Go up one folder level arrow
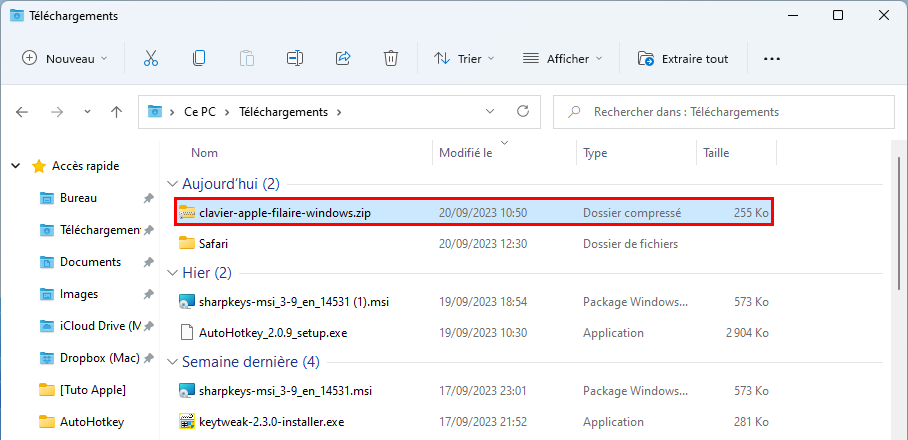908x440 pixels. click(x=116, y=112)
